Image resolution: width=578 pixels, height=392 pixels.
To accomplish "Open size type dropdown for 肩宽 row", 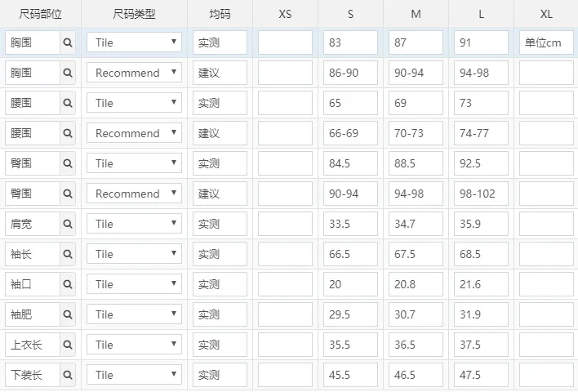I will (x=134, y=224).
